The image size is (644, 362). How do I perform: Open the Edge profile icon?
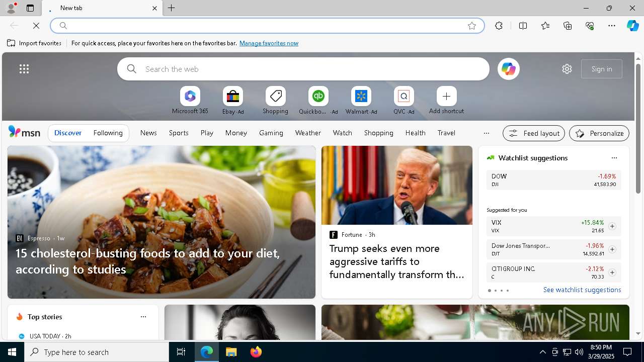click(x=11, y=8)
